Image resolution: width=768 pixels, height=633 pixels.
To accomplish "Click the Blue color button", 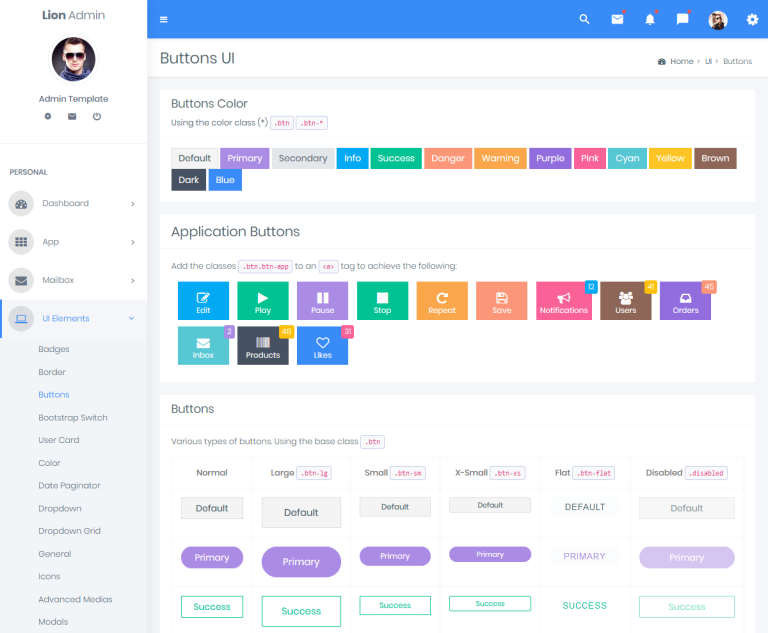I will pos(225,180).
